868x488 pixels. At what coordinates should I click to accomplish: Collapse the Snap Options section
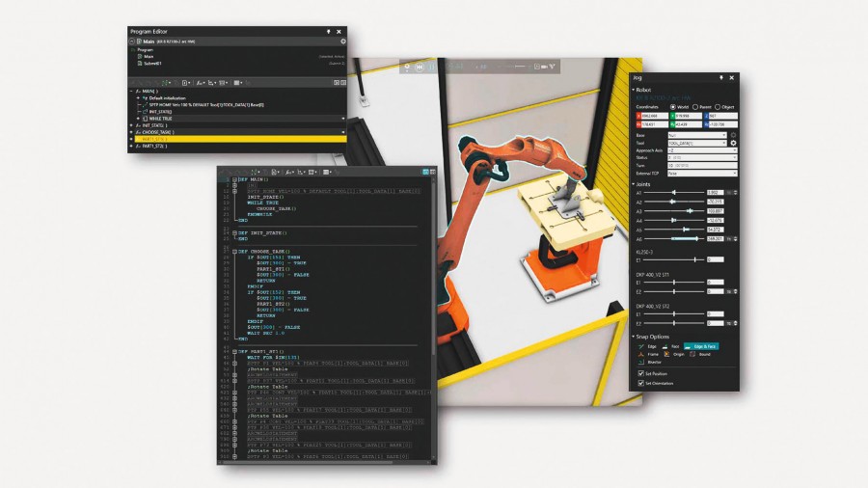click(634, 337)
